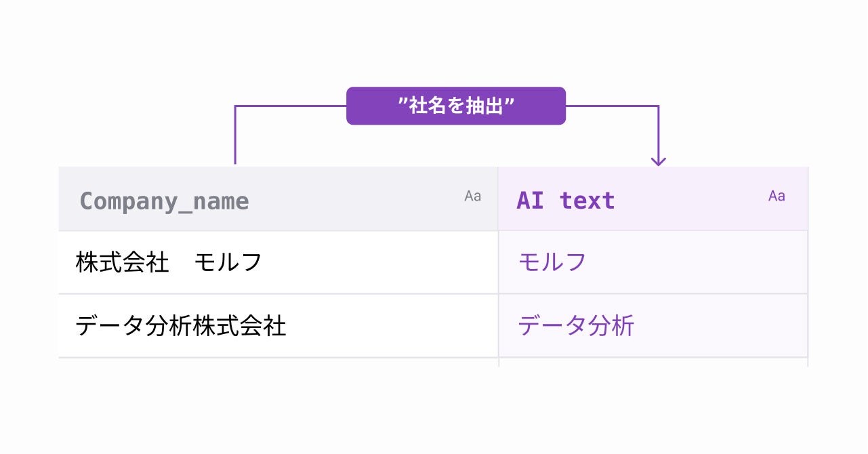This screenshot has width=868, height=454.
Task: Click the row border between "モルフ" and "データ分析"
Action: tap(653, 294)
